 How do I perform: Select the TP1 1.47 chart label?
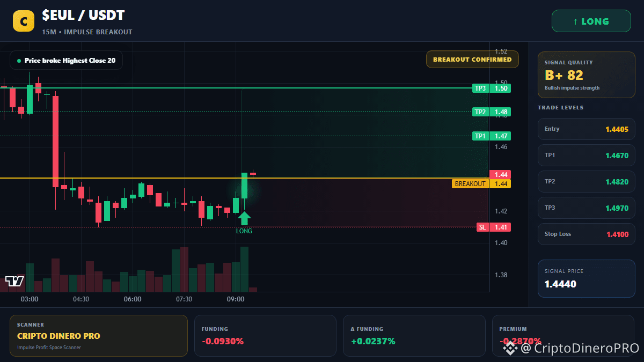pos(491,136)
